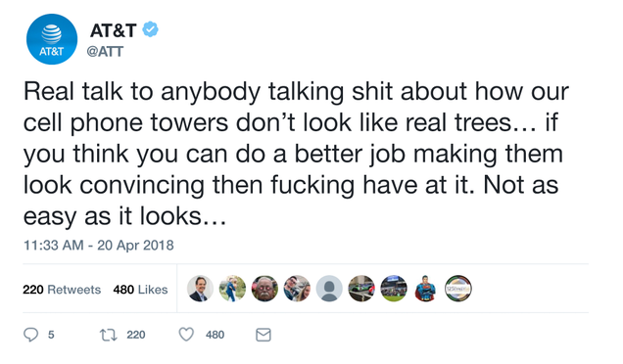Image resolution: width=623 pixels, height=364 pixels.
Task: Open the default gray silhouette avatar
Action: [329, 289]
